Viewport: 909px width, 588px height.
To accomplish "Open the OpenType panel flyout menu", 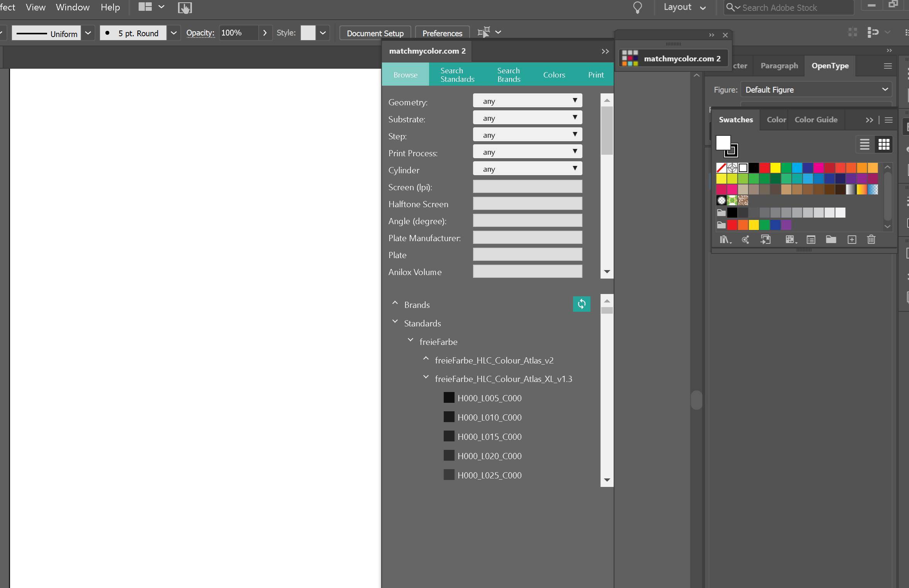I will [888, 66].
